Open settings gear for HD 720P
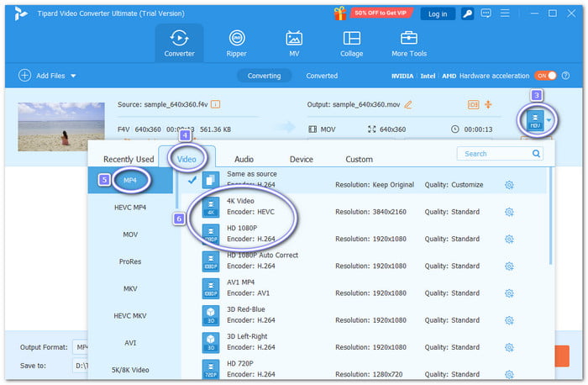 [509, 374]
